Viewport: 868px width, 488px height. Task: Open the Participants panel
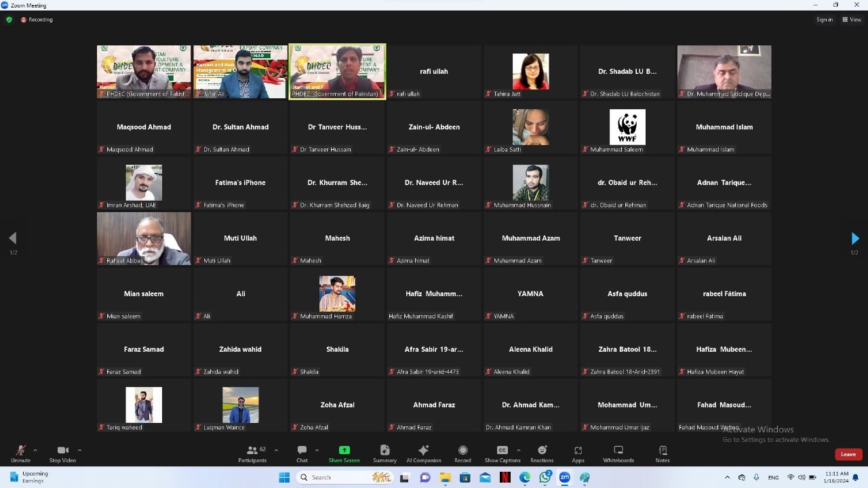(x=252, y=453)
